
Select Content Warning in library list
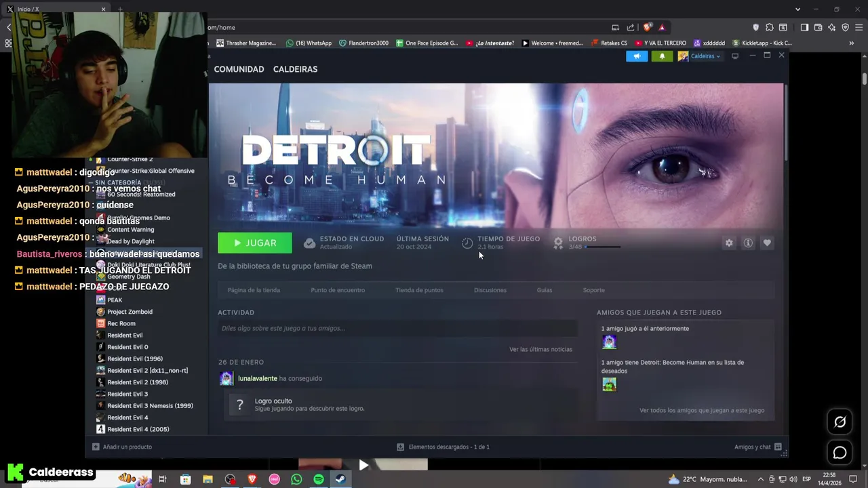[x=130, y=229]
